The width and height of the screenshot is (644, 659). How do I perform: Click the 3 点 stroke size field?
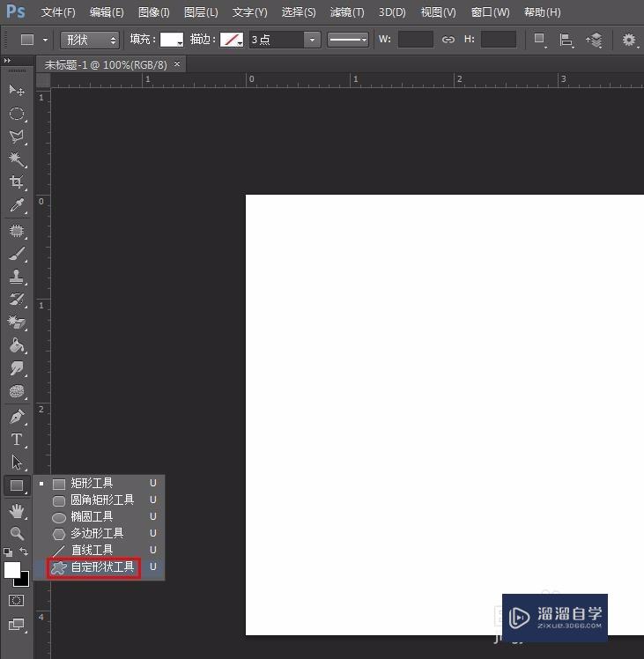[x=277, y=40]
